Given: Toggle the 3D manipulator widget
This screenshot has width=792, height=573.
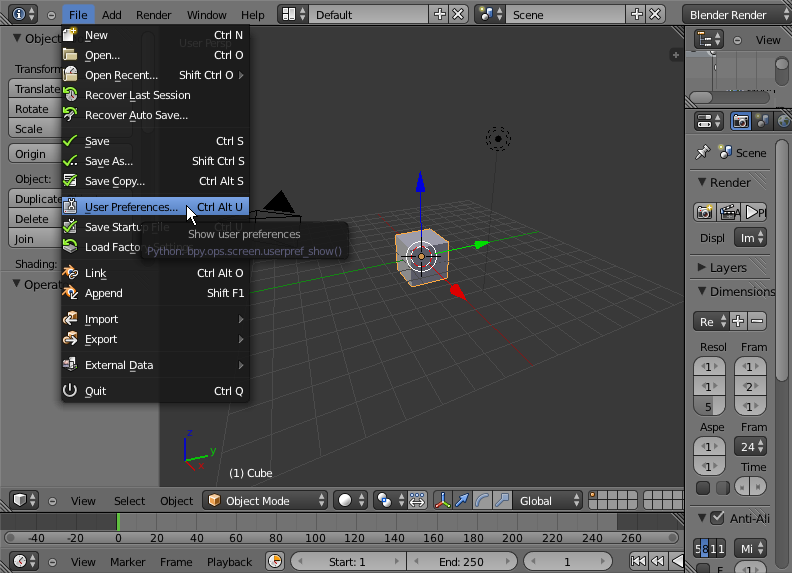Looking at the screenshot, I should pyautogui.click(x=442, y=501).
